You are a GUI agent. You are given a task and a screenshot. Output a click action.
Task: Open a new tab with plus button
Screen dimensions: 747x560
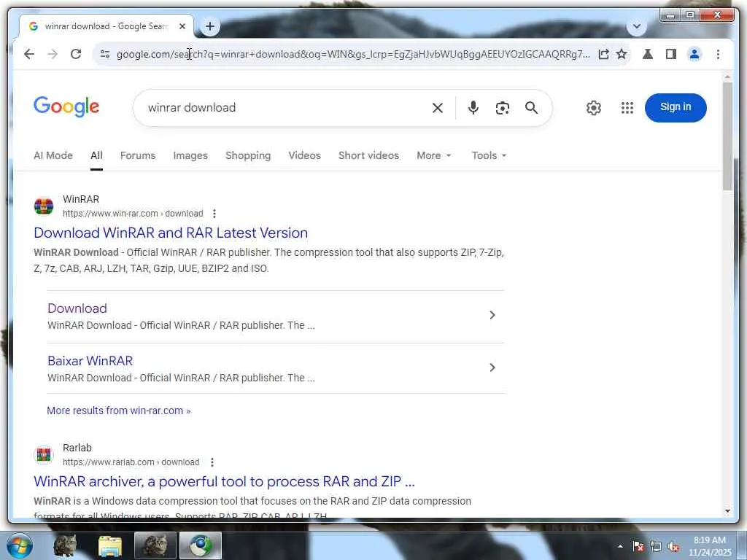[210, 27]
